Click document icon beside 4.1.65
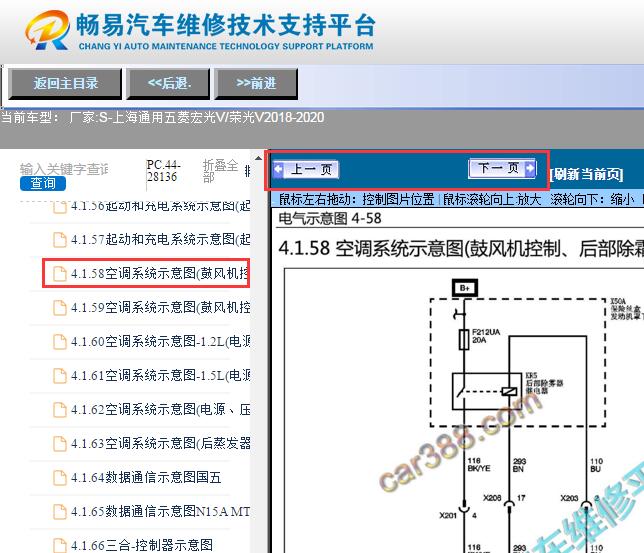Viewport: 644px width, 553px height. pos(60,512)
